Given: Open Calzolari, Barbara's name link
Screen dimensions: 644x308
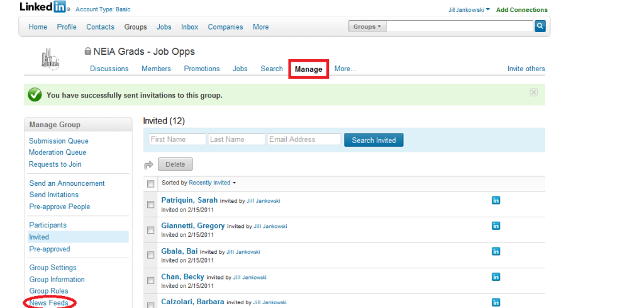Looking at the screenshot, I should pos(192,302).
